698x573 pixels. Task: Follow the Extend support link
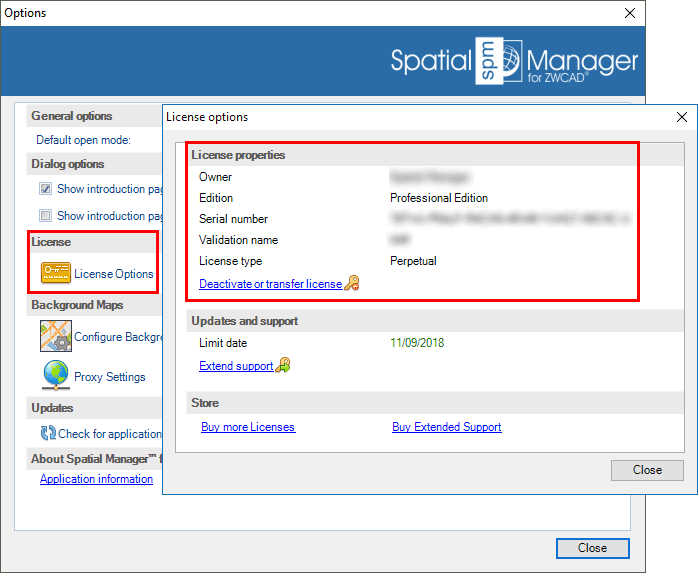click(x=236, y=366)
